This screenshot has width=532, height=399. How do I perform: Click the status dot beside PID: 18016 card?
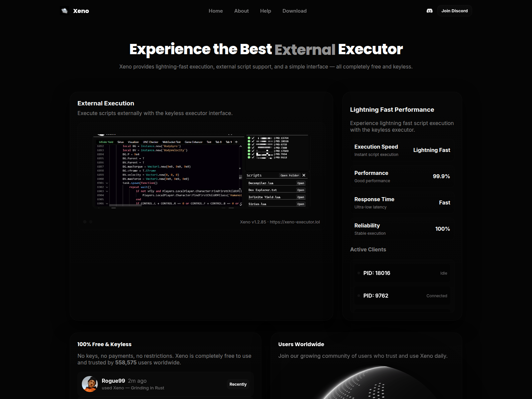tap(359, 273)
